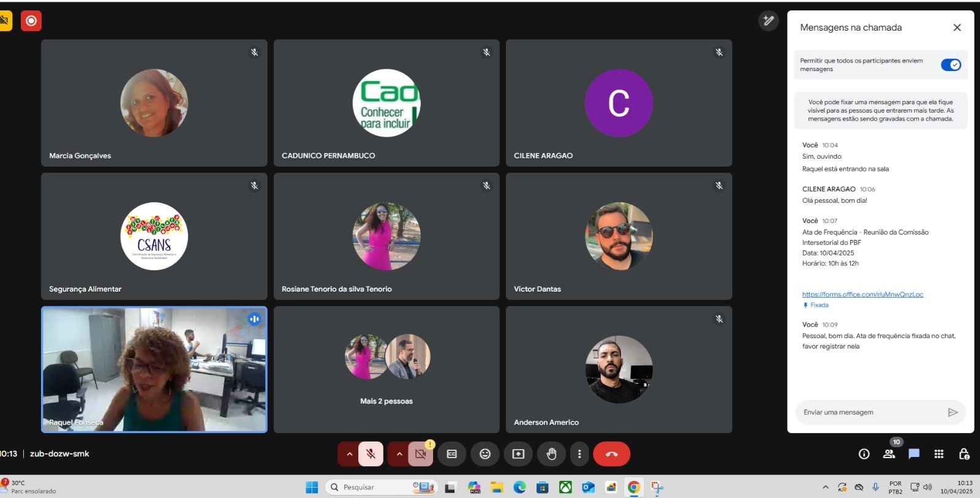Open meeting details info icon
Viewport: 980px width, 498px height.
click(x=864, y=454)
